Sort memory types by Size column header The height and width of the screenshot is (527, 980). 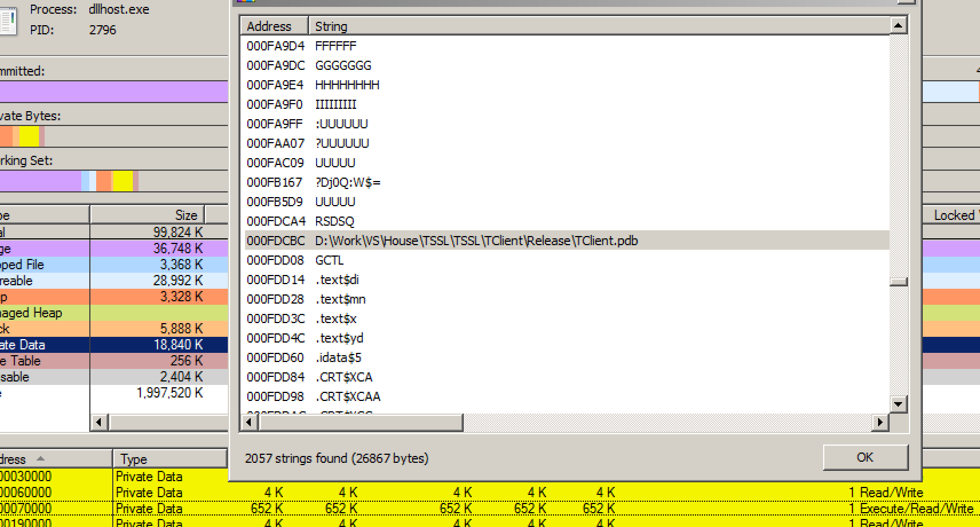(x=147, y=215)
